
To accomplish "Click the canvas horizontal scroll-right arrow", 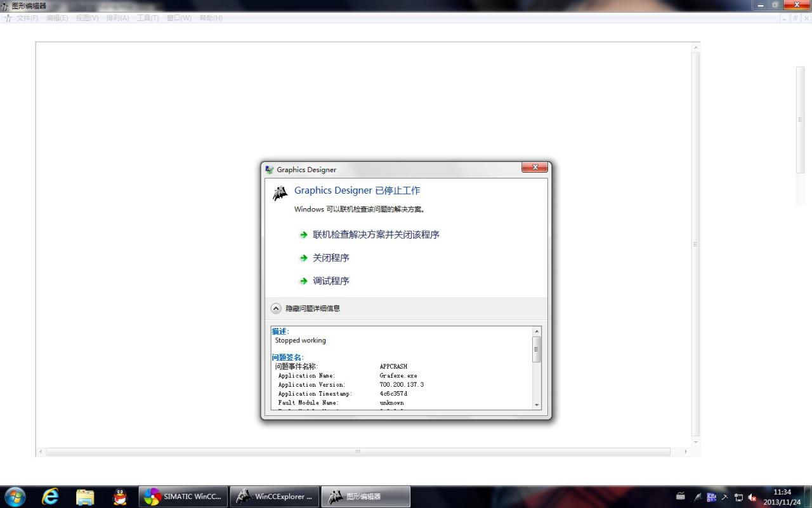I will 685,451.
